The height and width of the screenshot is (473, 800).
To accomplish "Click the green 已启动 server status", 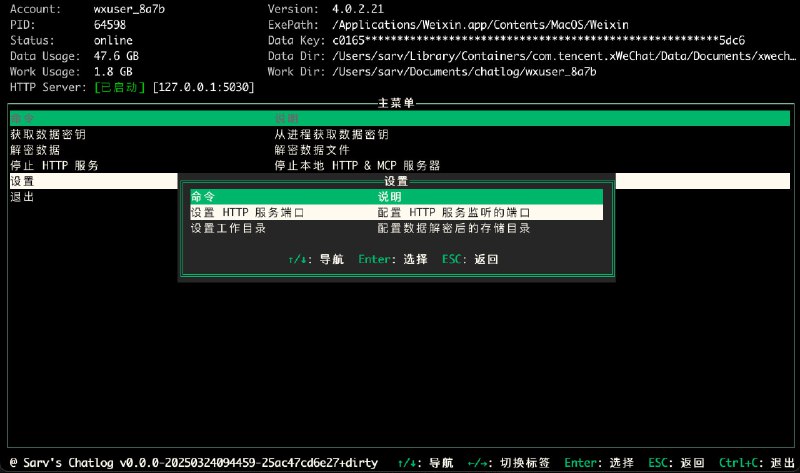I will (120, 87).
